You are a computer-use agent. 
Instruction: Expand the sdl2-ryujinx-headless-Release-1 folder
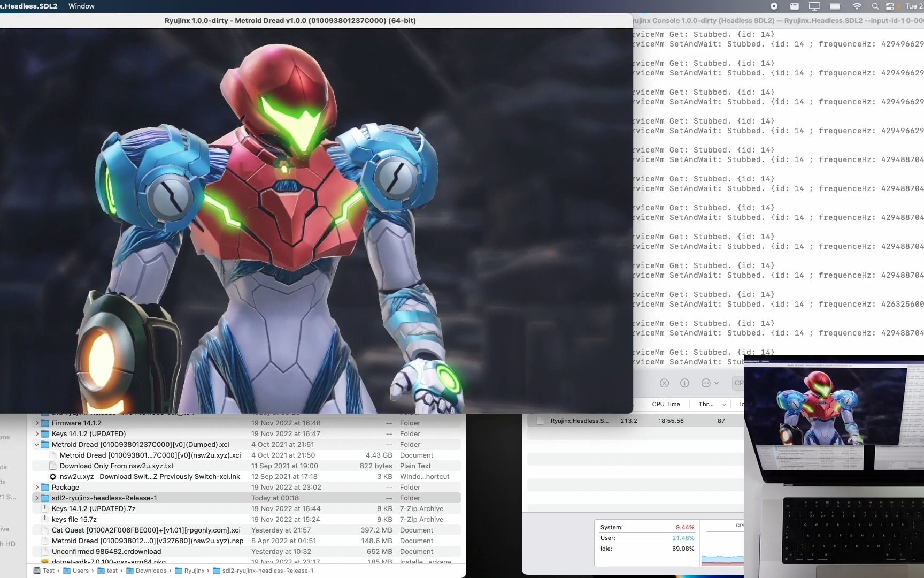tap(37, 498)
